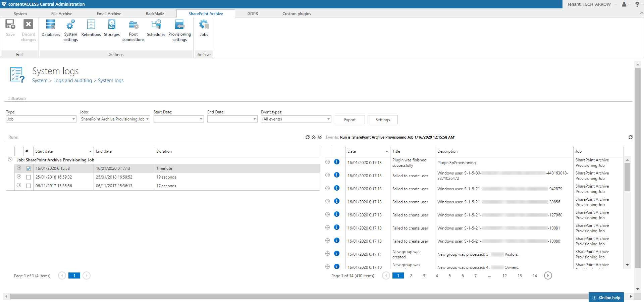Uncheck the 16/01/2020 0:15:58 run checkbox
This screenshot has height=302, width=644.
[x=29, y=168]
